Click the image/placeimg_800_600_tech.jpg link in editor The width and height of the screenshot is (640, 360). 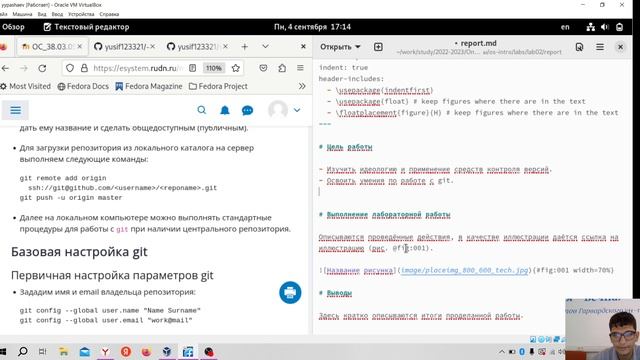(464, 270)
